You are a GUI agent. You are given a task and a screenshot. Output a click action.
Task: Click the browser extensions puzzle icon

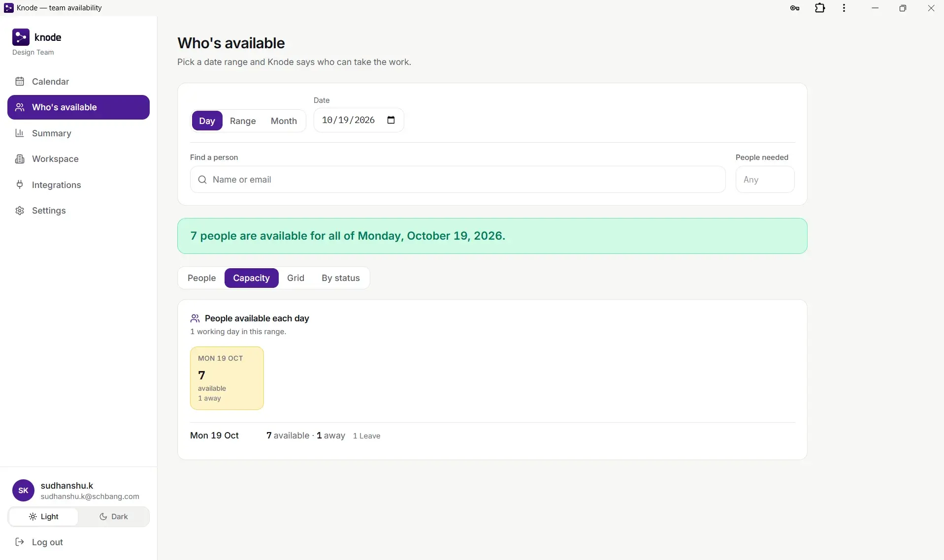coord(820,8)
